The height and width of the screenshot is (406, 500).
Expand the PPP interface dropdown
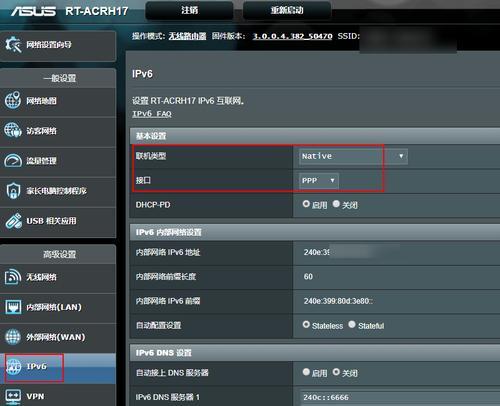tap(319, 181)
